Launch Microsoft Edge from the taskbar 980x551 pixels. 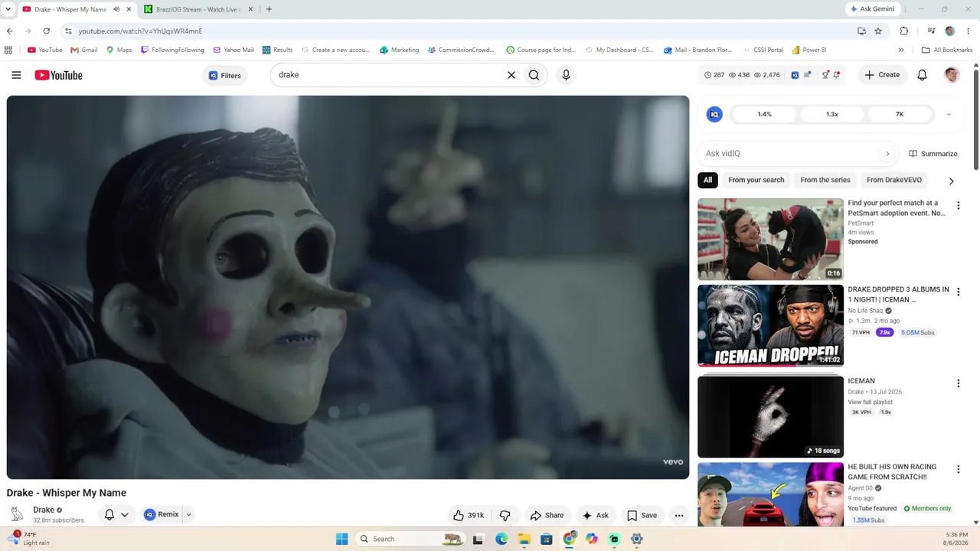coord(501,539)
